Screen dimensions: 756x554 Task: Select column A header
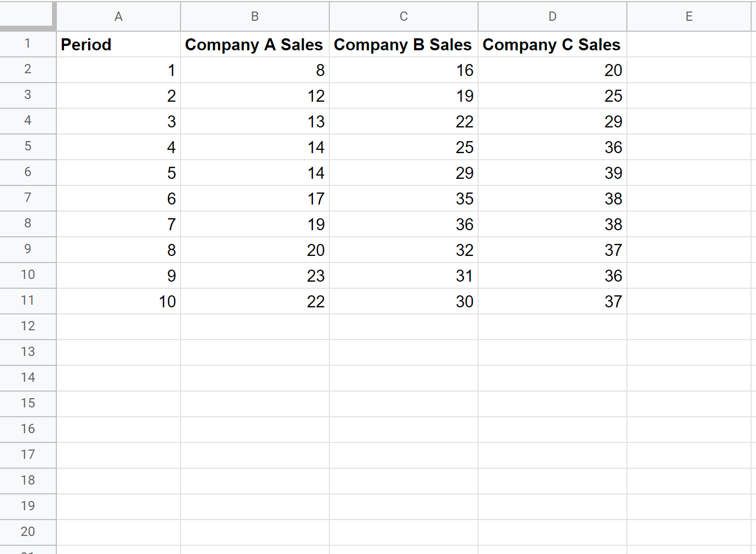click(x=118, y=16)
